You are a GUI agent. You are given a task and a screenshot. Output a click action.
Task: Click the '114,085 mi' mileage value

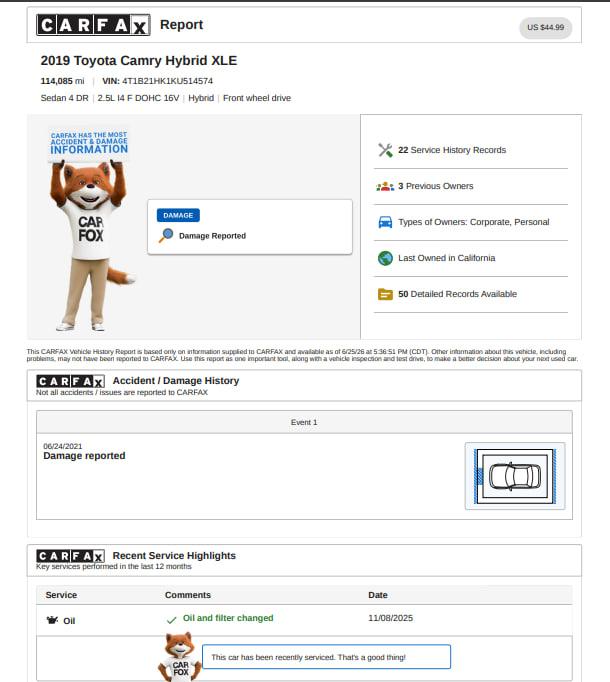point(62,81)
